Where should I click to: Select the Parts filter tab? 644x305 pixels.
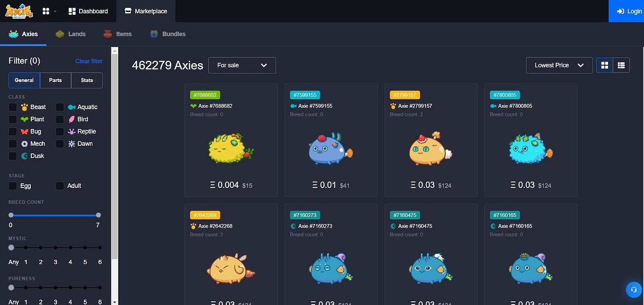click(x=56, y=80)
